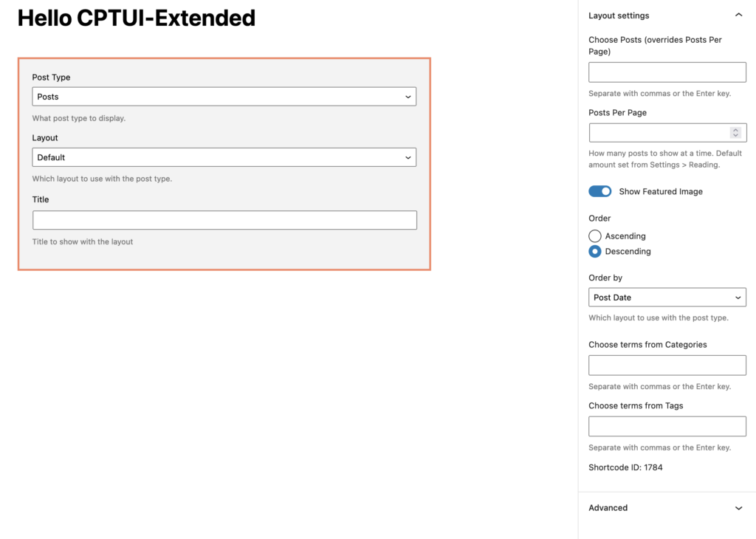Click the Advanced panel chevron icon
The width and height of the screenshot is (756, 539).
(738, 507)
